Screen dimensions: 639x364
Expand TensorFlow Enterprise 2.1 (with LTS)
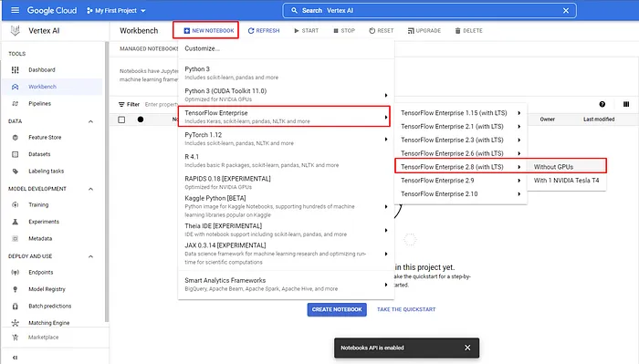460,127
